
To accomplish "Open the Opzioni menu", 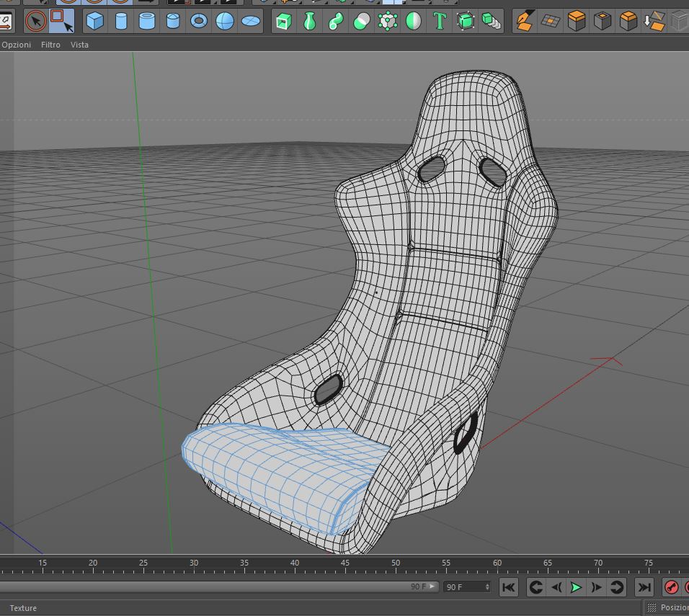I will pyautogui.click(x=17, y=45).
